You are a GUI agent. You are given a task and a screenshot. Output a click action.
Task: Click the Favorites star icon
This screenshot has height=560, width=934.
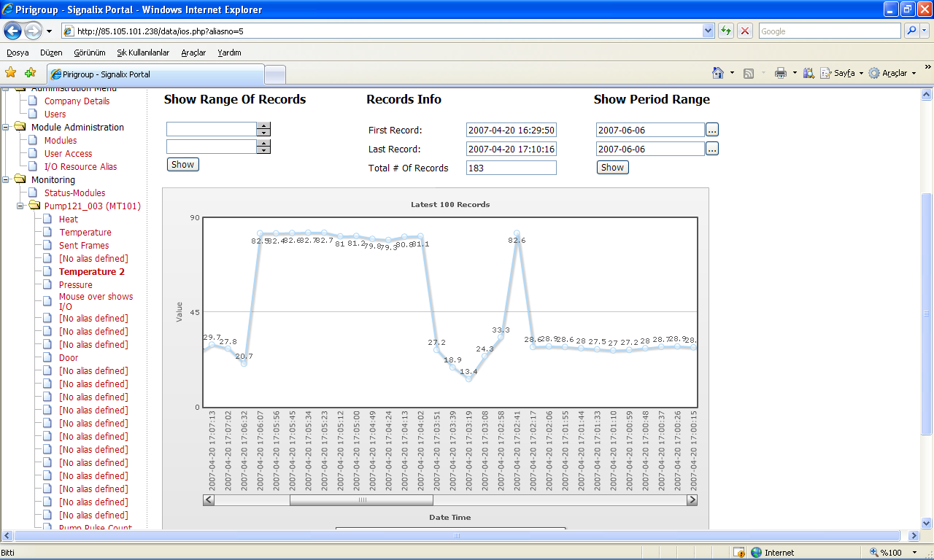pos(11,73)
